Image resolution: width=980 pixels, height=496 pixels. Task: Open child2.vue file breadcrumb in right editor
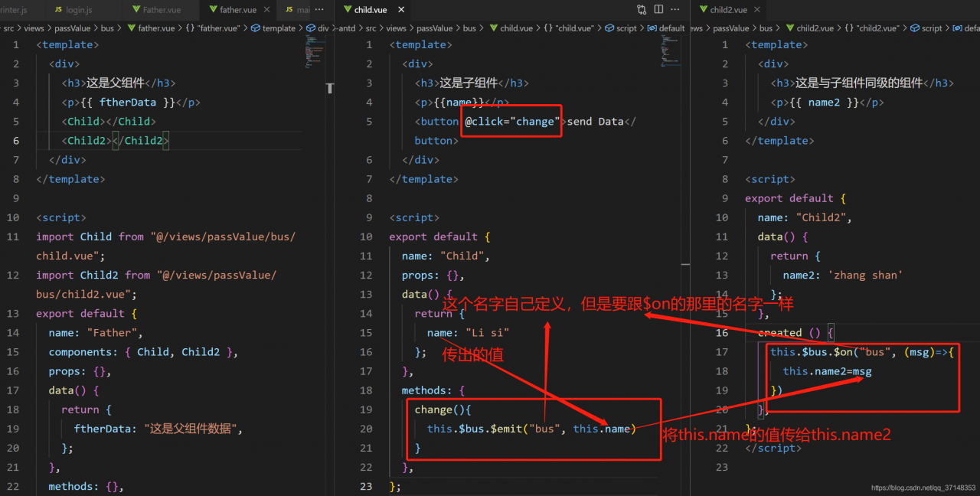point(809,28)
